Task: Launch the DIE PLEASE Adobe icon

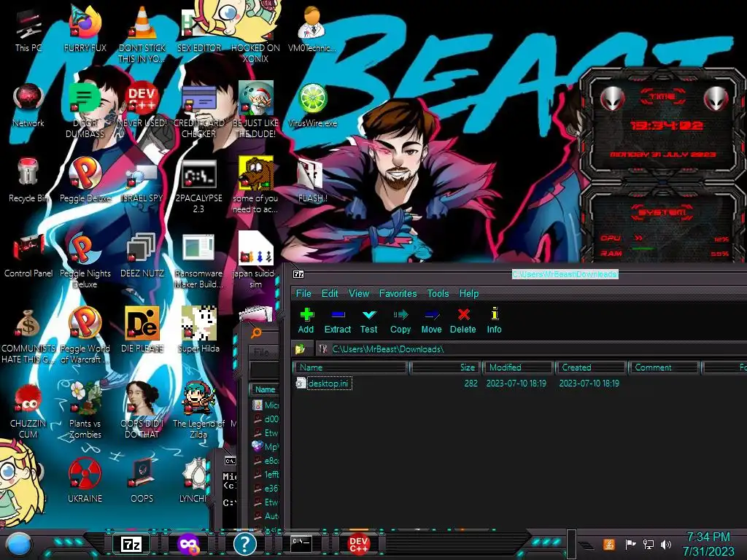Action: coord(142,330)
